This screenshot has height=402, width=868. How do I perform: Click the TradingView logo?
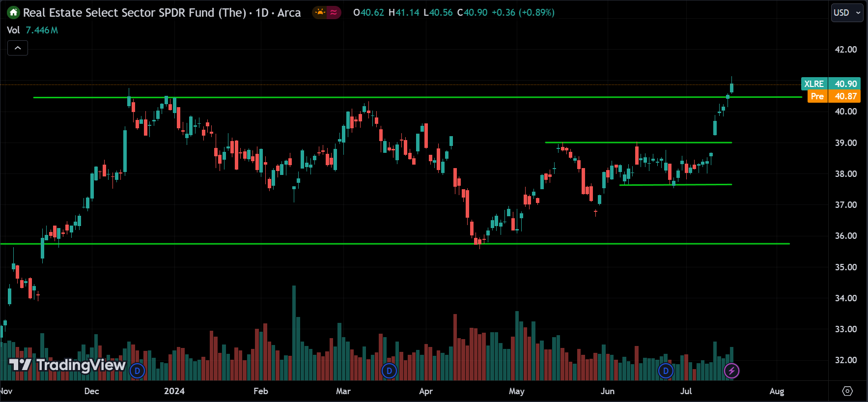click(67, 365)
